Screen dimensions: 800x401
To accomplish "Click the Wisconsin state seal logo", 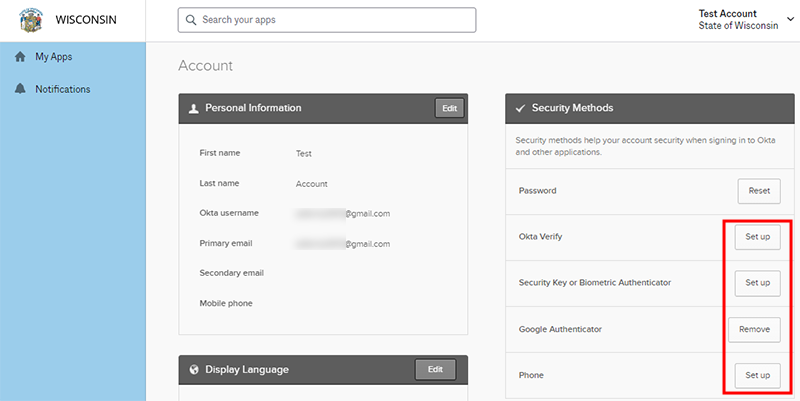I will coord(32,20).
